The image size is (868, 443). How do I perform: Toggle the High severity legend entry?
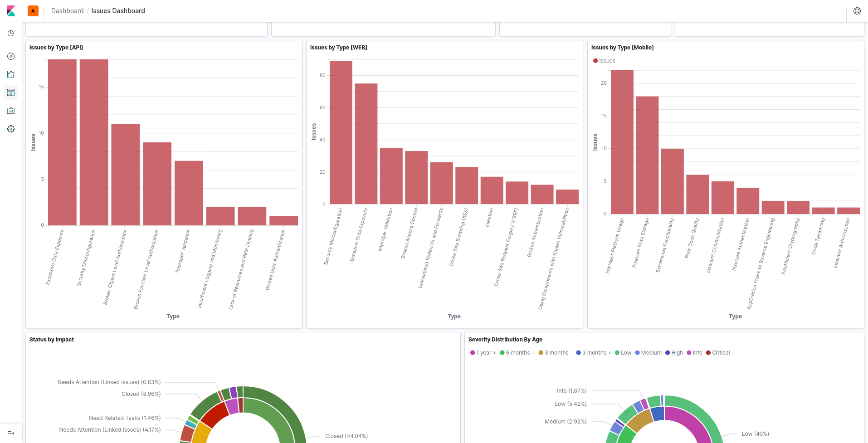(674, 353)
